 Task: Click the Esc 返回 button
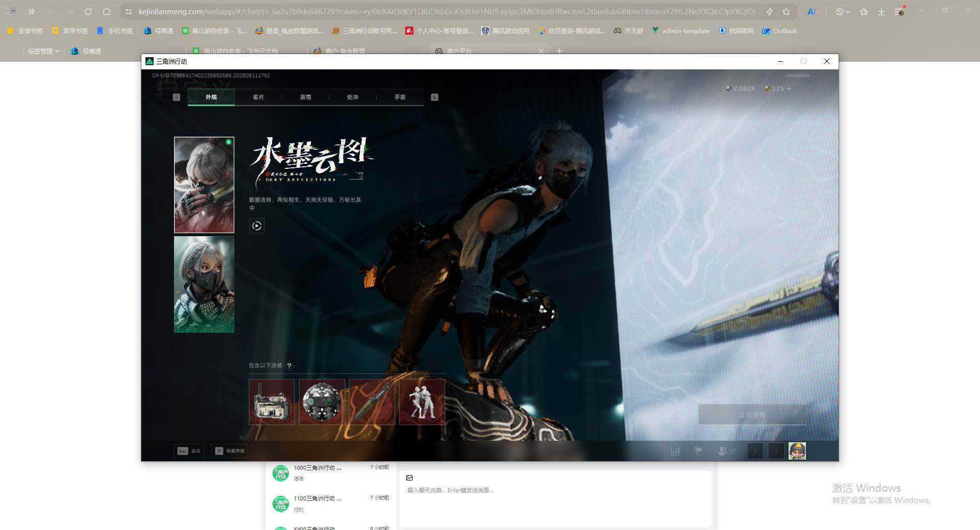tap(189, 451)
